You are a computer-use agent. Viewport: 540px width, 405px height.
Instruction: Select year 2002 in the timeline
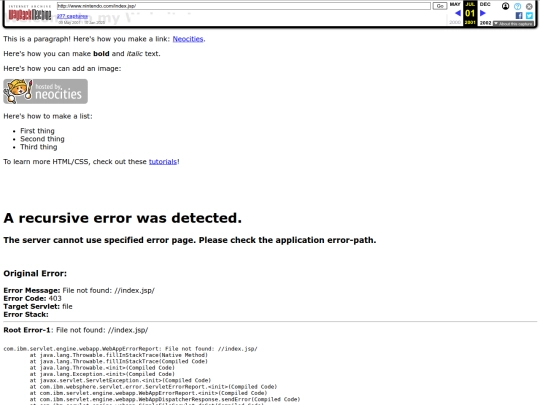click(x=485, y=23)
